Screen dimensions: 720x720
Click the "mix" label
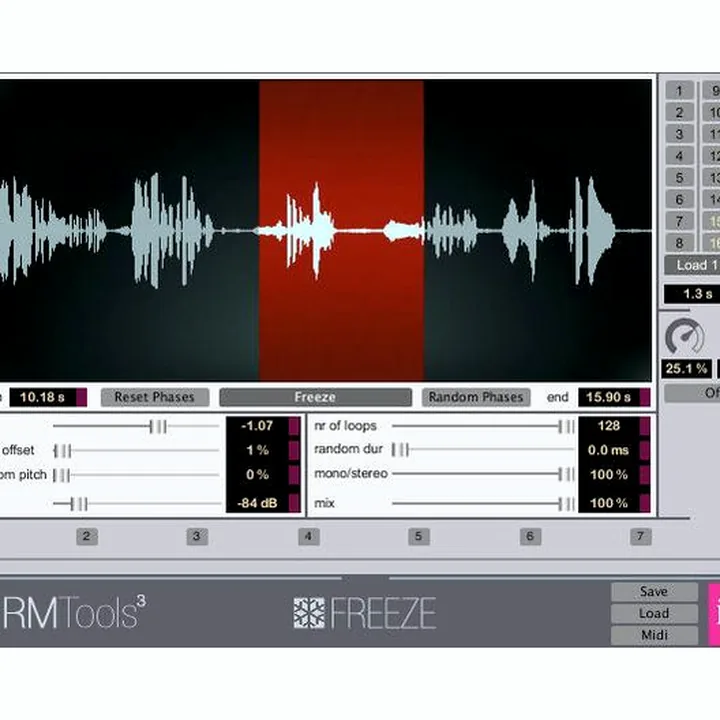pos(324,503)
